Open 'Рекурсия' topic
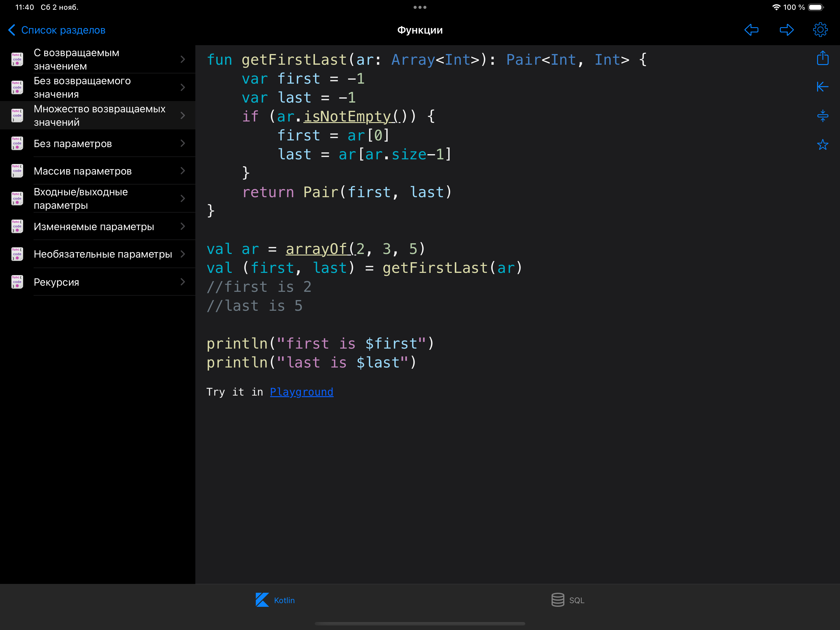The width and height of the screenshot is (840, 630). pos(98,282)
